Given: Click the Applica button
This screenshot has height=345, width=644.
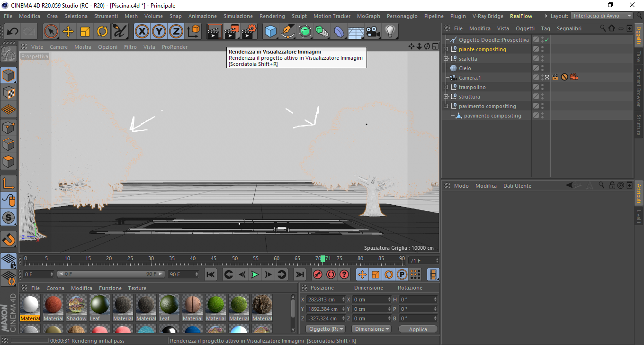Looking at the screenshot, I should 418,329.
